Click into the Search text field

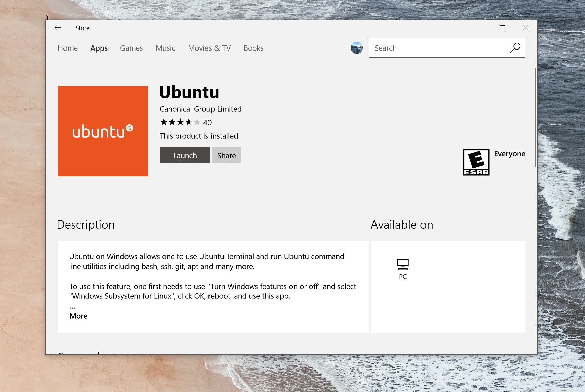tap(438, 48)
